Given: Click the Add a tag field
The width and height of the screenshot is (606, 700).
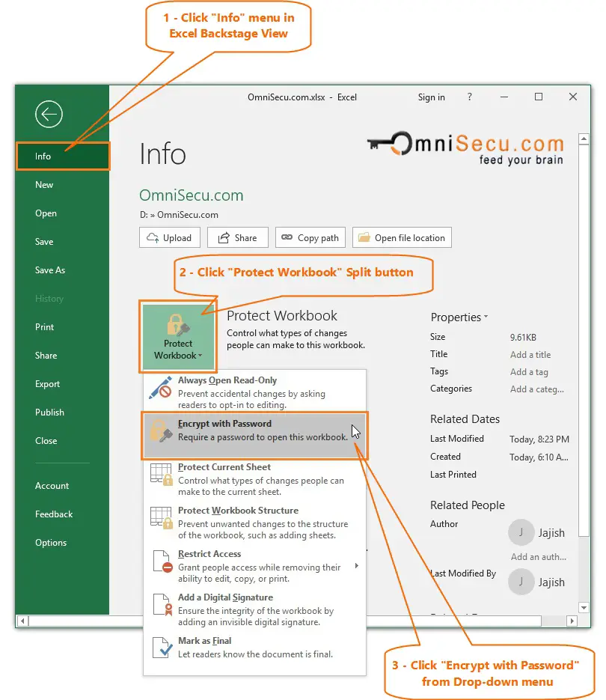Looking at the screenshot, I should (529, 372).
